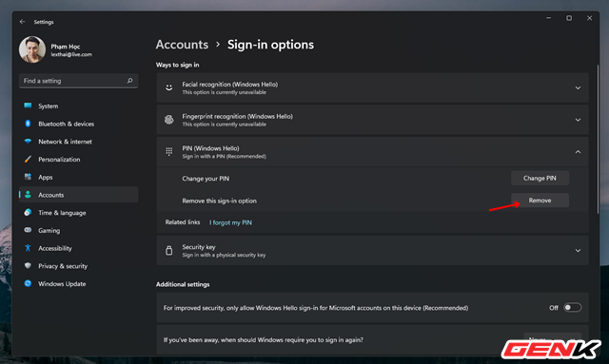Click the 'Additional settings' heading
This screenshot has height=364, width=609.
coord(183,284)
